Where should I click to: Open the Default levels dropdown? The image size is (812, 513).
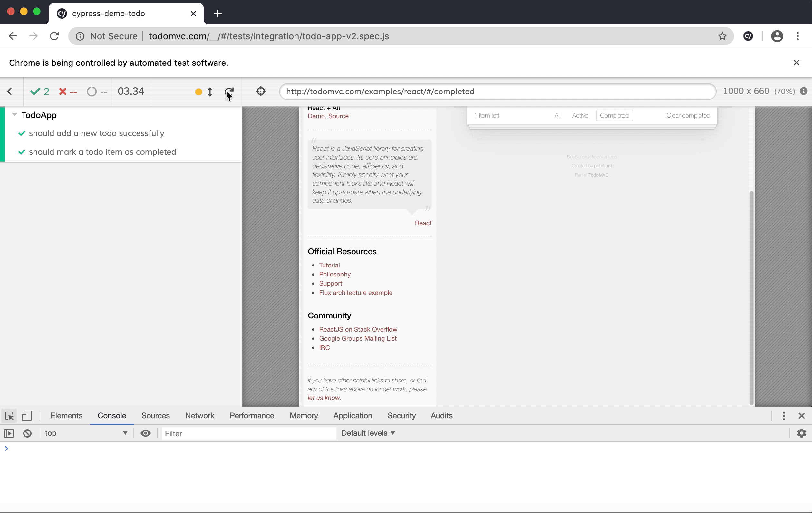point(368,433)
